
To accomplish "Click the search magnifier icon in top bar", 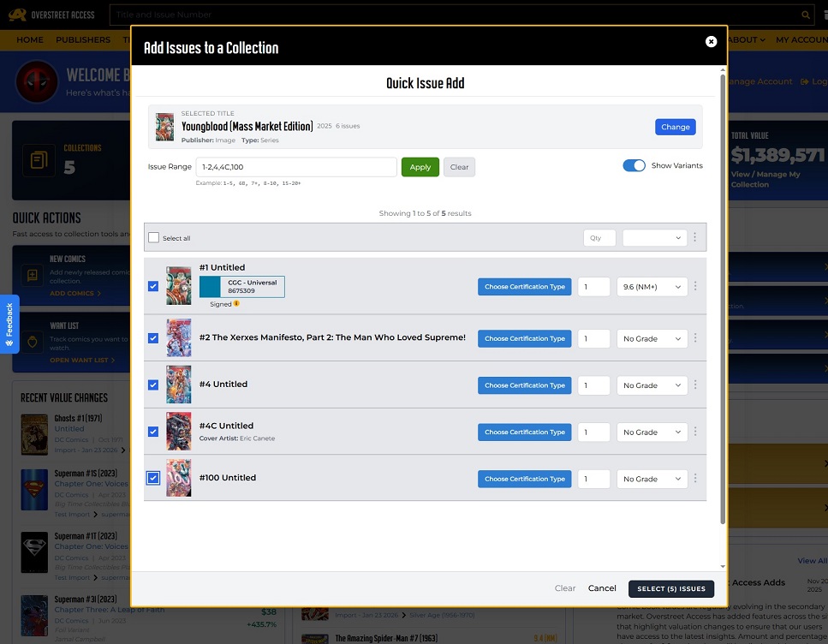I will point(805,15).
